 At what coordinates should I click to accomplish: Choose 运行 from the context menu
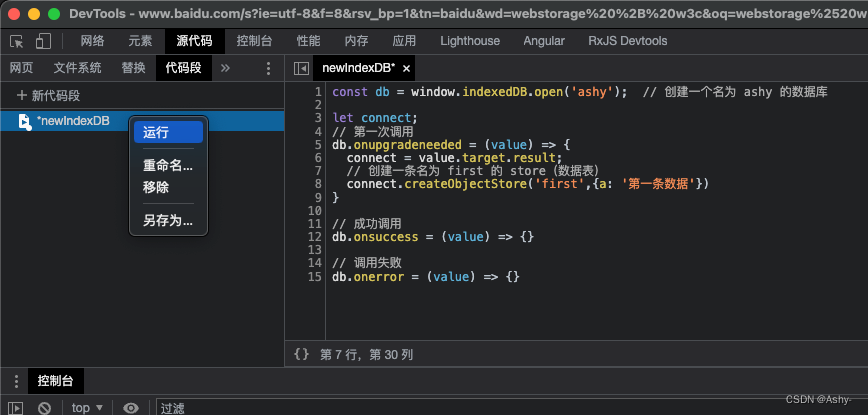[168, 132]
